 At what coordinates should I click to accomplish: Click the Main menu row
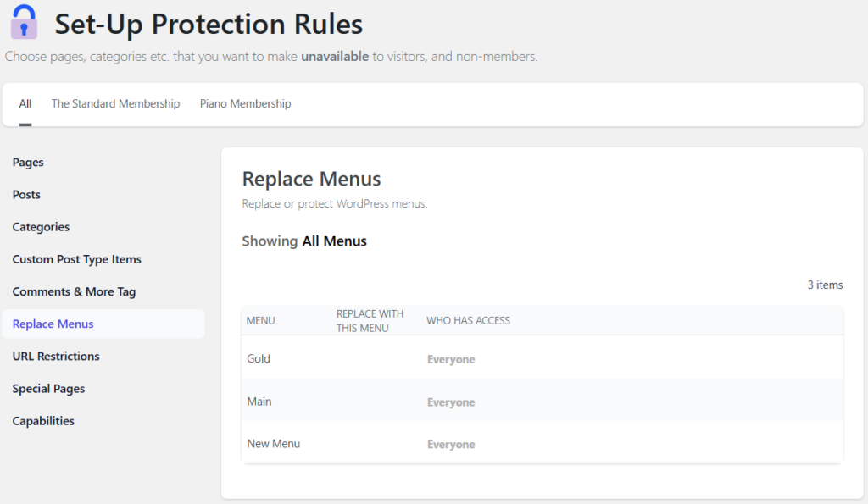coord(259,401)
